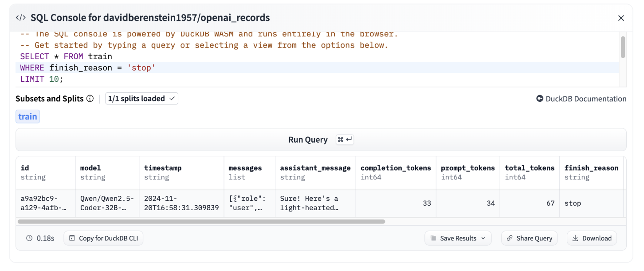The width and height of the screenshot is (644, 271).
Task: Click the vertical scrollbar in SQL editor
Action: point(623,47)
